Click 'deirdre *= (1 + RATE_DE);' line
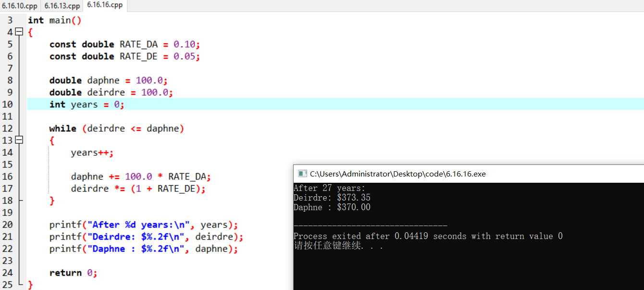The width and height of the screenshot is (644, 290). [x=138, y=189]
